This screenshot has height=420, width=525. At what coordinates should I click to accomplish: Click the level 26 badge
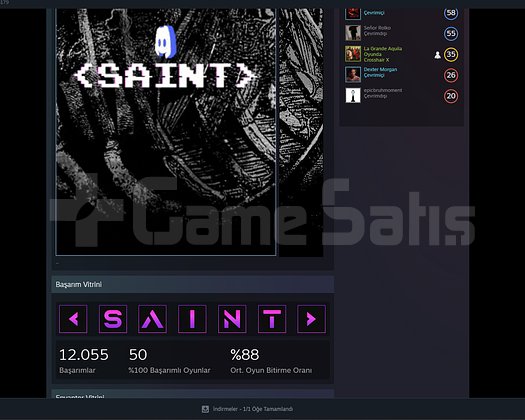click(451, 75)
